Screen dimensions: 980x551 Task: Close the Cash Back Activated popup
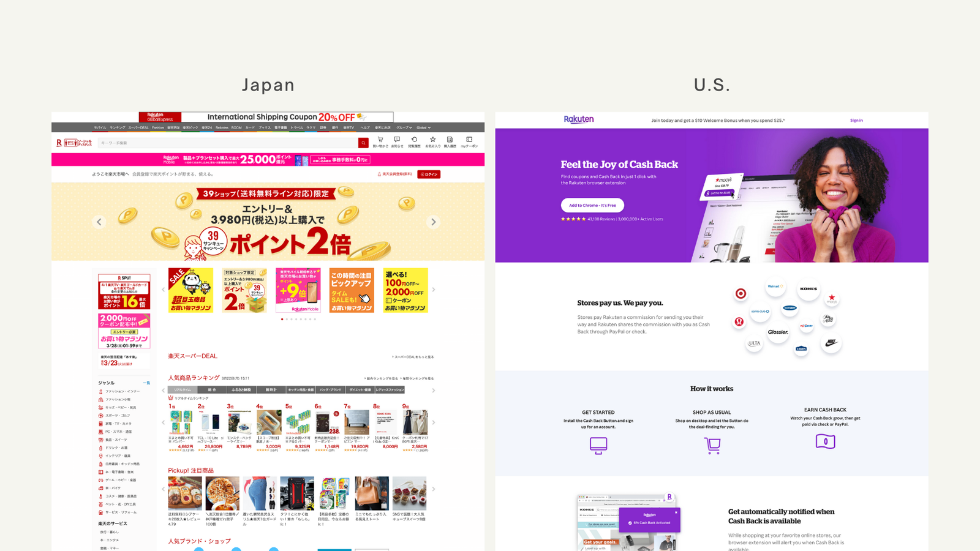point(676,512)
